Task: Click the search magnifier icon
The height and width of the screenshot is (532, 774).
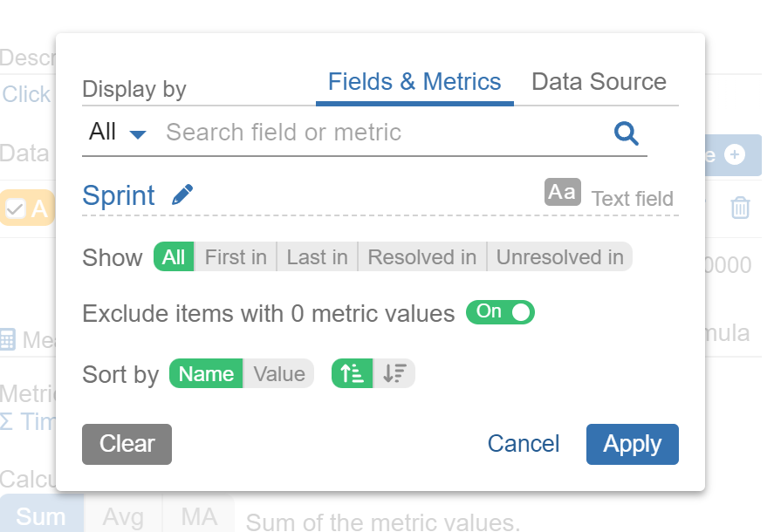Action: [x=625, y=133]
